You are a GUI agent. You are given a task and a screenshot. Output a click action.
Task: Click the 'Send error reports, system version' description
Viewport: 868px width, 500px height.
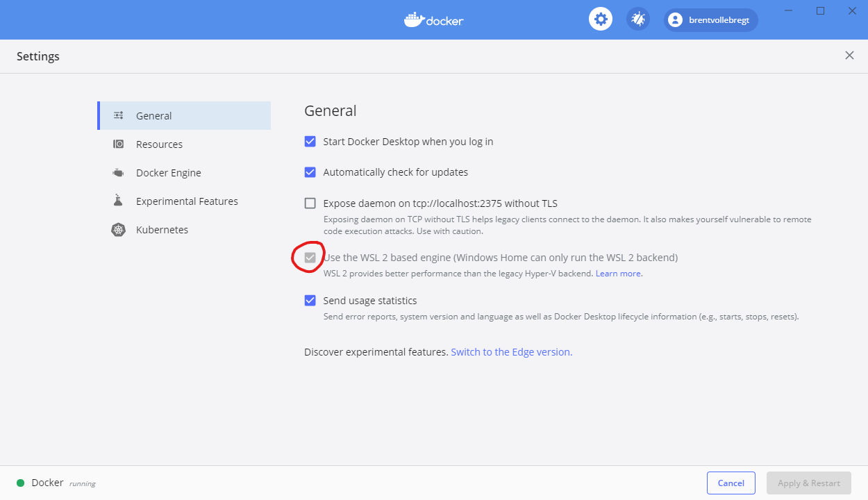[561, 317]
